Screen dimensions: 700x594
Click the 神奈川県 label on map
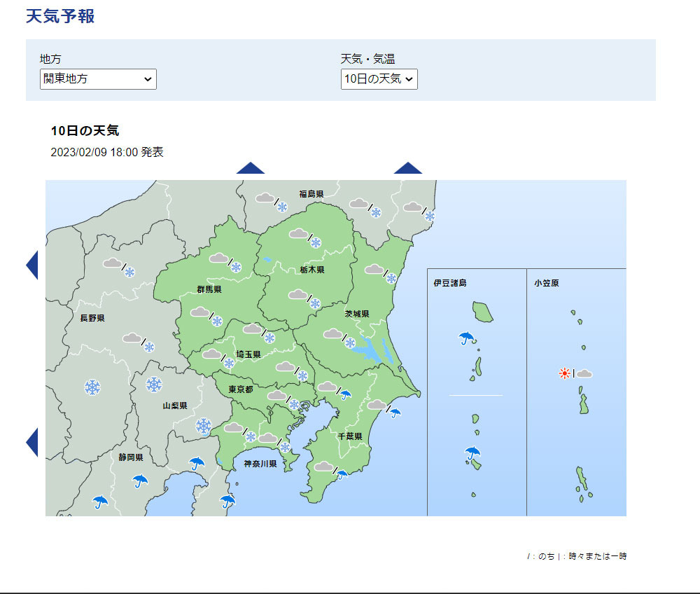click(x=260, y=464)
